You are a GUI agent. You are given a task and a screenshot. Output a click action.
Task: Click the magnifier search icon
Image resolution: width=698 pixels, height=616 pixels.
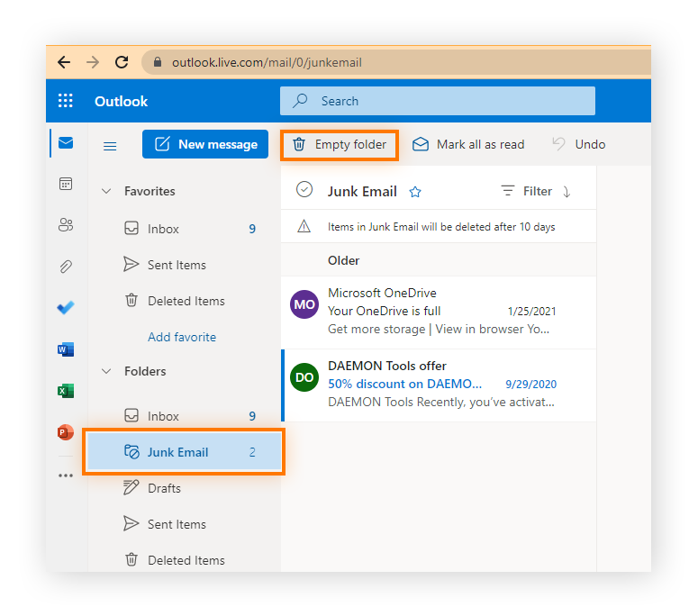coord(300,101)
